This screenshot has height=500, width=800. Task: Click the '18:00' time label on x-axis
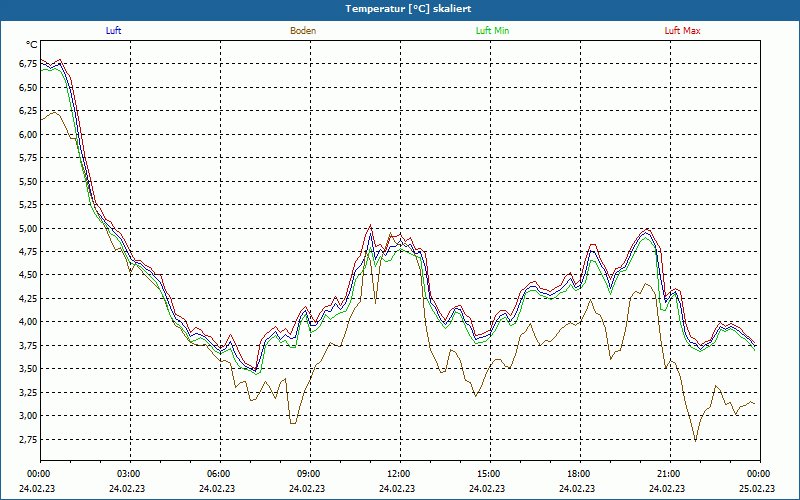click(x=579, y=474)
